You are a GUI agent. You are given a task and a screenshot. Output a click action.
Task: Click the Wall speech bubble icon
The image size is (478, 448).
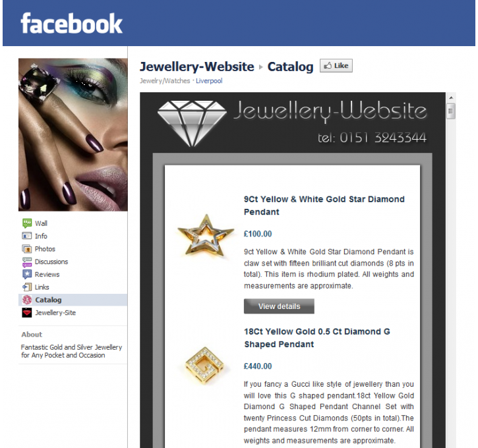point(27,223)
